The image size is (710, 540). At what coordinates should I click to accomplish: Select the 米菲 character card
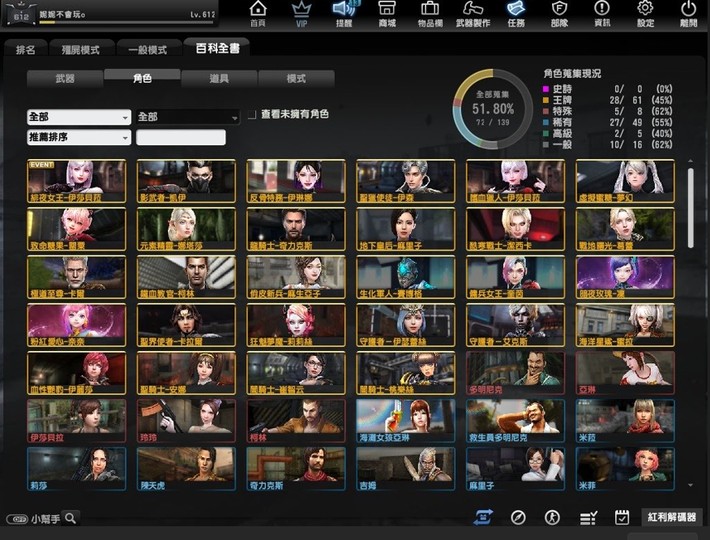coord(625,468)
